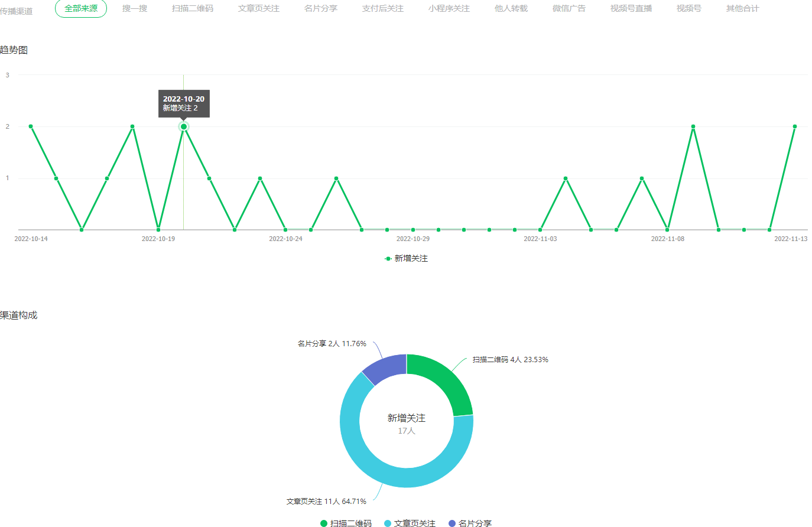Screen dimensions: 812x527
Task: Toggle the 新增关注 line chart legend
Action: pyautogui.click(x=406, y=258)
